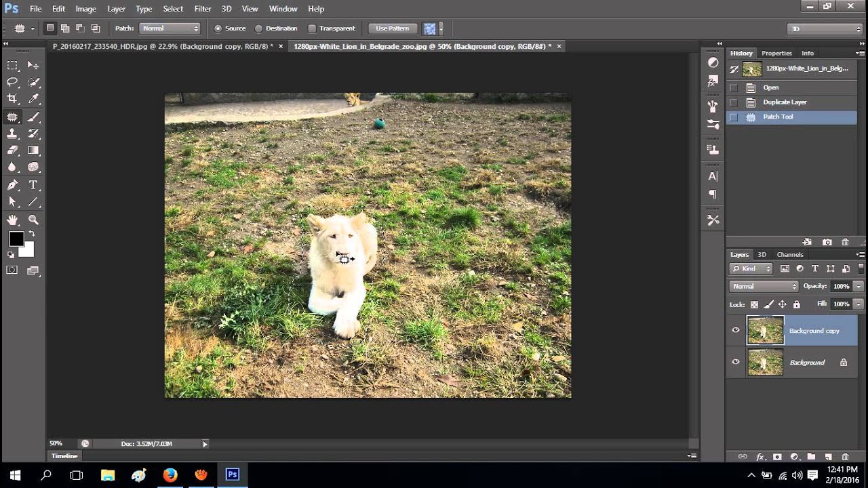
Task: Switch to the Channels tab
Action: (x=790, y=255)
